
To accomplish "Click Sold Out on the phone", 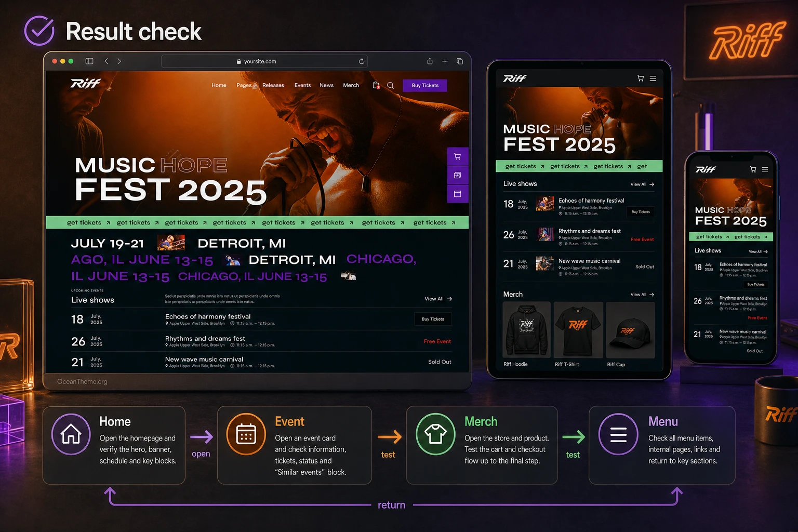I will coord(755,351).
